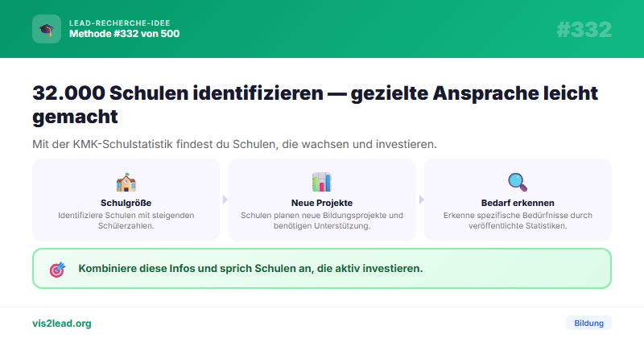Screen dimensions: 644x338
Task: Click the Bildung category tag
Action: (x=588, y=324)
